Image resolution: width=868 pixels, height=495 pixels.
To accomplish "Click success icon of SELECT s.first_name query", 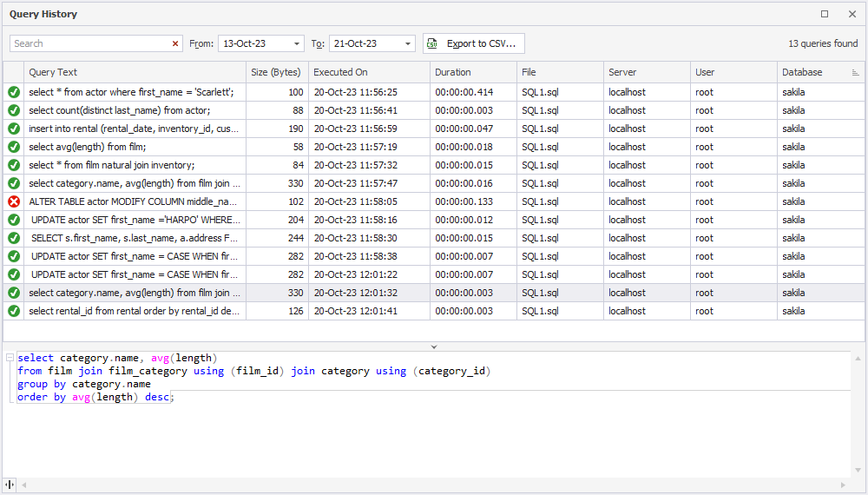I will 14,238.
